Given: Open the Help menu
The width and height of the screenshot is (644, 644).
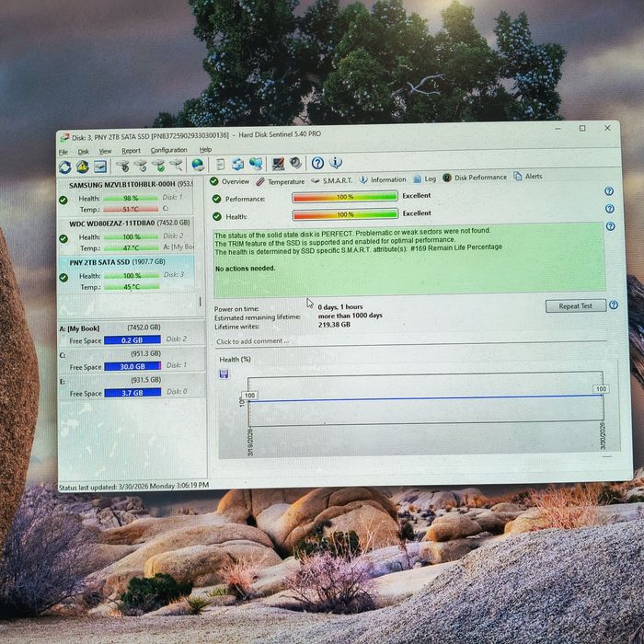Looking at the screenshot, I should [x=205, y=149].
